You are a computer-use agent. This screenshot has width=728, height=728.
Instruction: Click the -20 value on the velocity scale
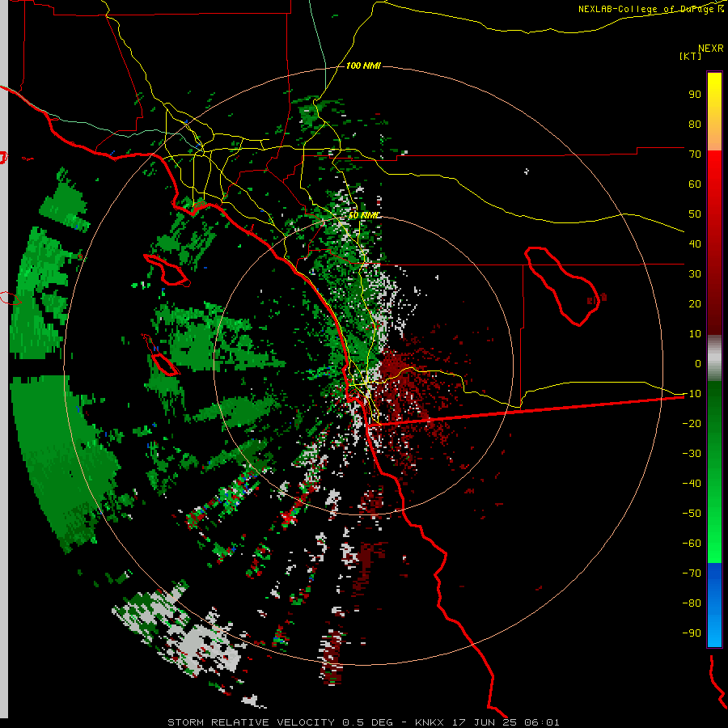(x=692, y=423)
